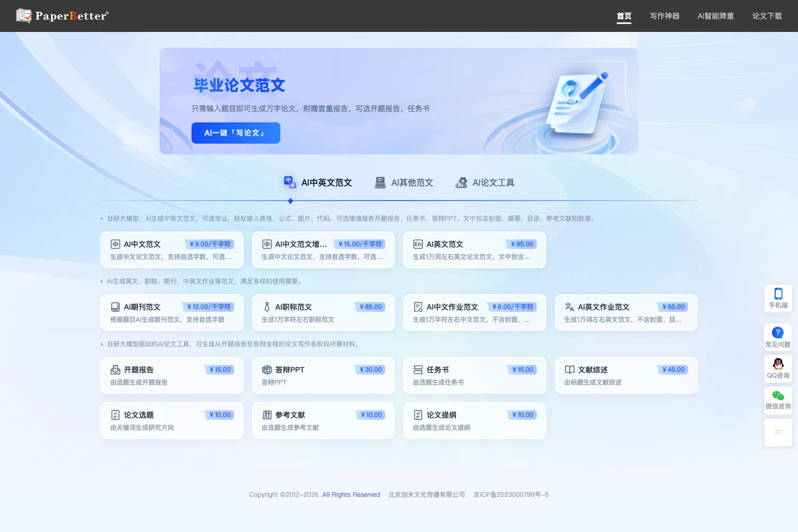Viewport: 798px width, 532px height.
Task: Click the All Rights Reserved link
Action: [351, 495]
